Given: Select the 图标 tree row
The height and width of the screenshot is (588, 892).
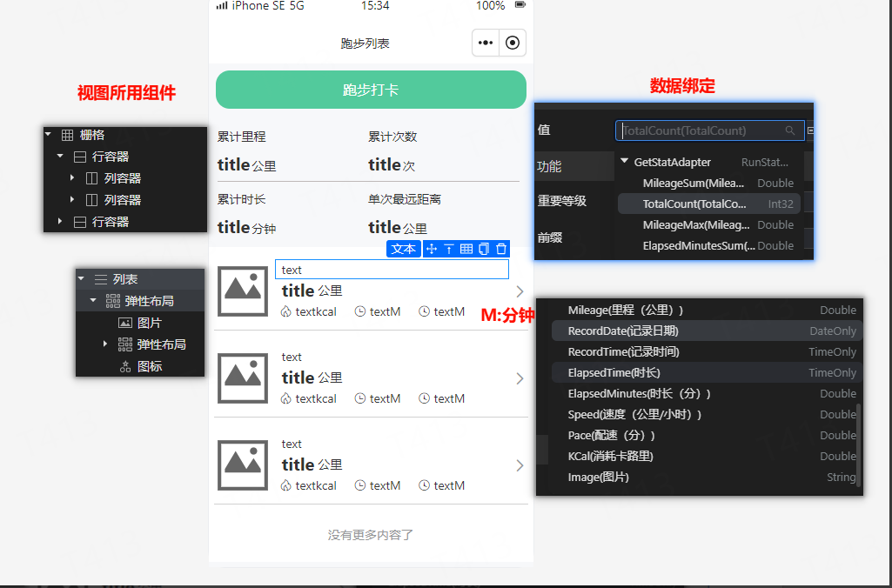Looking at the screenshot, I should [140, 366].
